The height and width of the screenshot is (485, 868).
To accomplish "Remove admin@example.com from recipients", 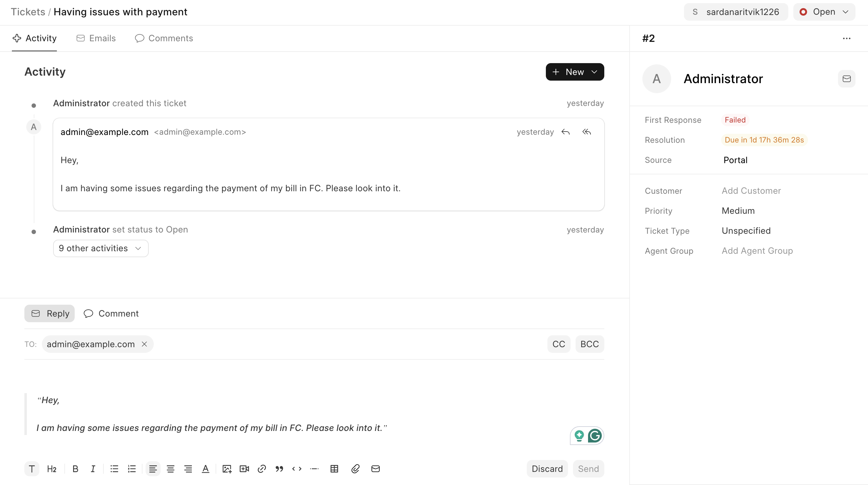I will [x=144, y=344].
